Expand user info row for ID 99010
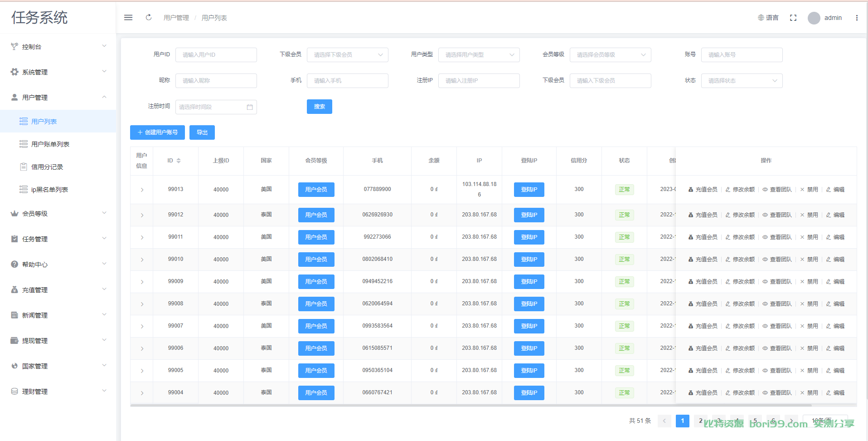Image resolution: width=868 pixels, height=441 pixels. click(x=142, y=260)
